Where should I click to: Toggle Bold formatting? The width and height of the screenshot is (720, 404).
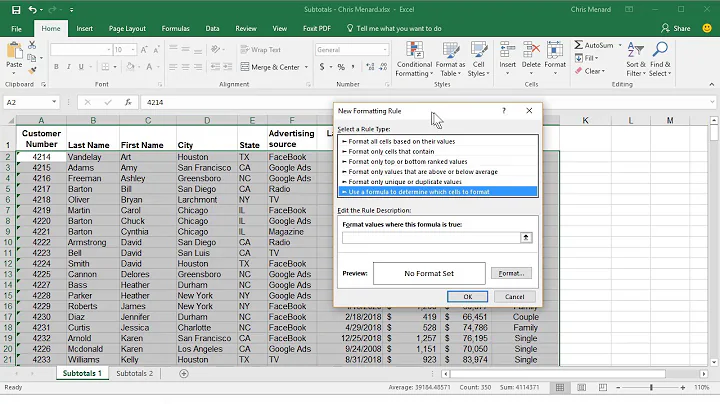(x=56, y=67)
